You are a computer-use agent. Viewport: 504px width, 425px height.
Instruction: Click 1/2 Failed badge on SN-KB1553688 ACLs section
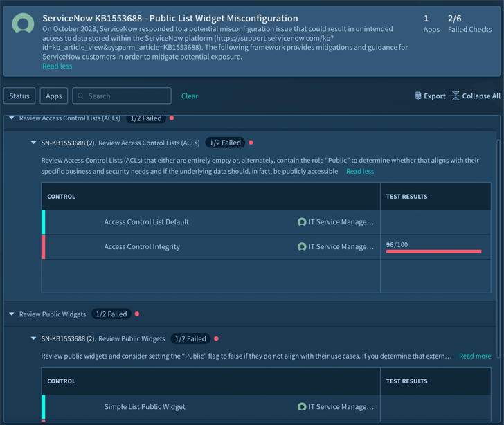point(225,143)
